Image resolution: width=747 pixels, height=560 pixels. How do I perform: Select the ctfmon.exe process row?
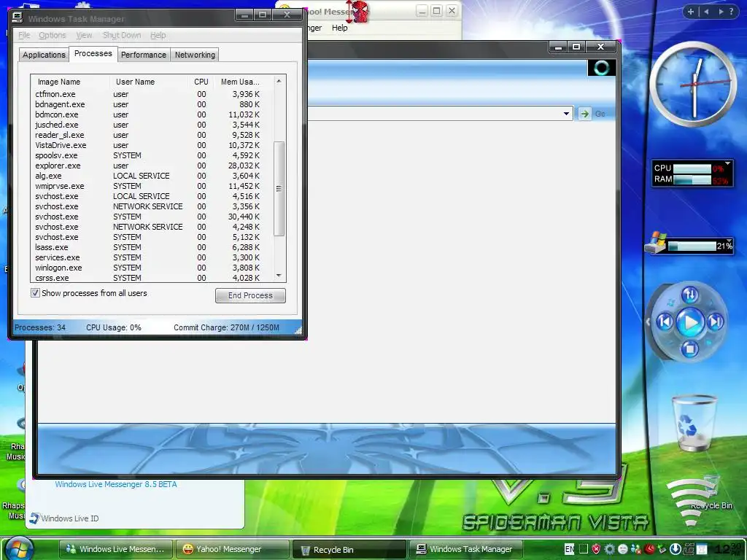tap(152, 94)
